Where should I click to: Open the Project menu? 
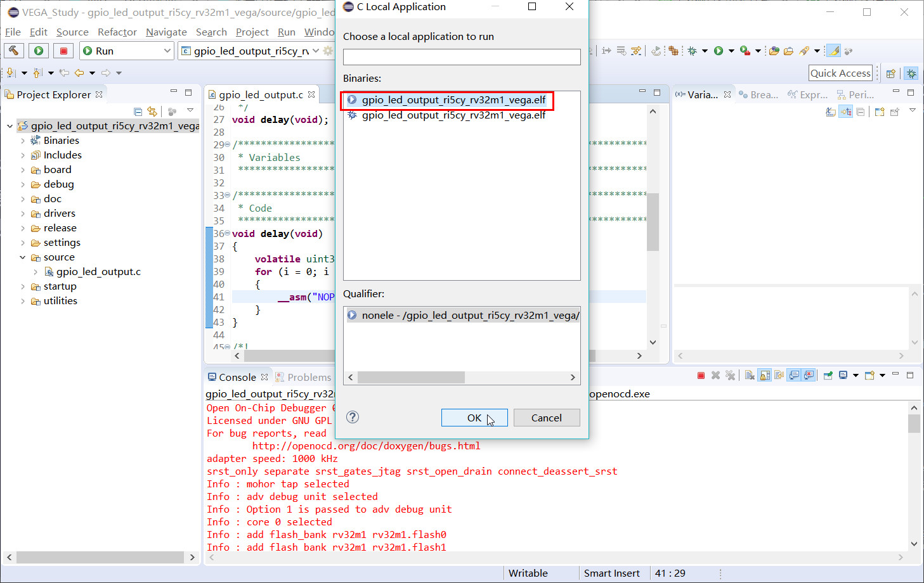(252, 32)
